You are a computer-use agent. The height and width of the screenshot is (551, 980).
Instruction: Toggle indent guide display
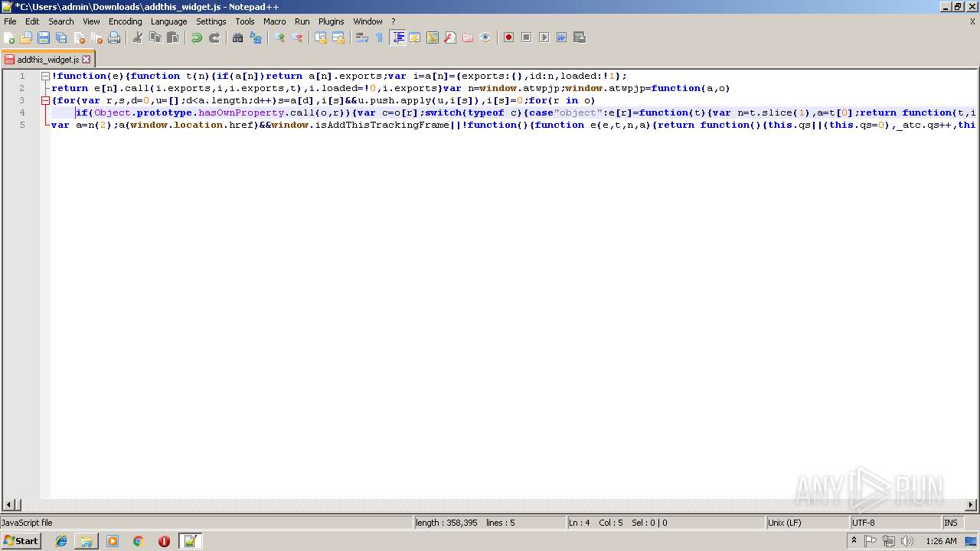pyautogui.click(x=397, y=37)
